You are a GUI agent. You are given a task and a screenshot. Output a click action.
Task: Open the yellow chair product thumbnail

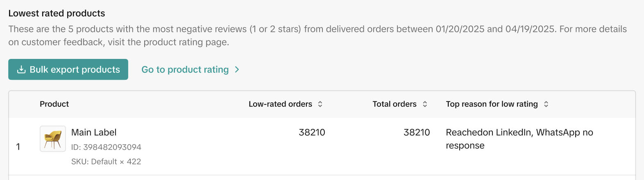pos(53,139)
